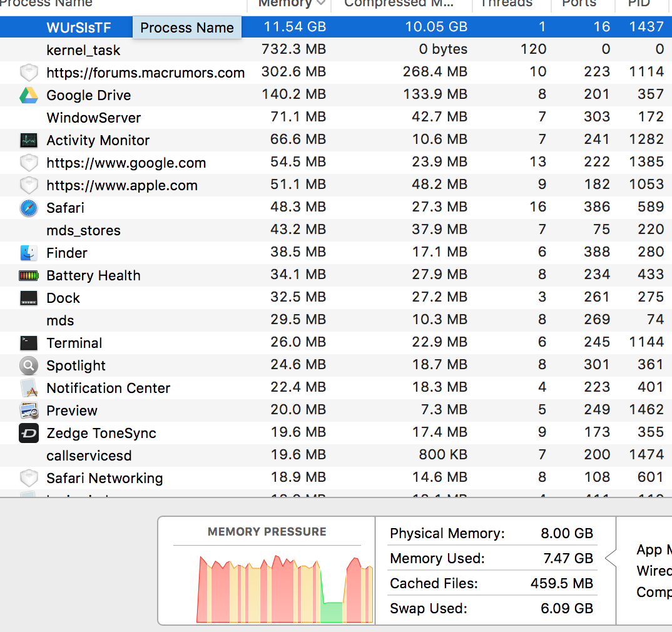The image size is (672, 632).
Task: Click the Finder face icon
Action: click(x=29, y=253)
